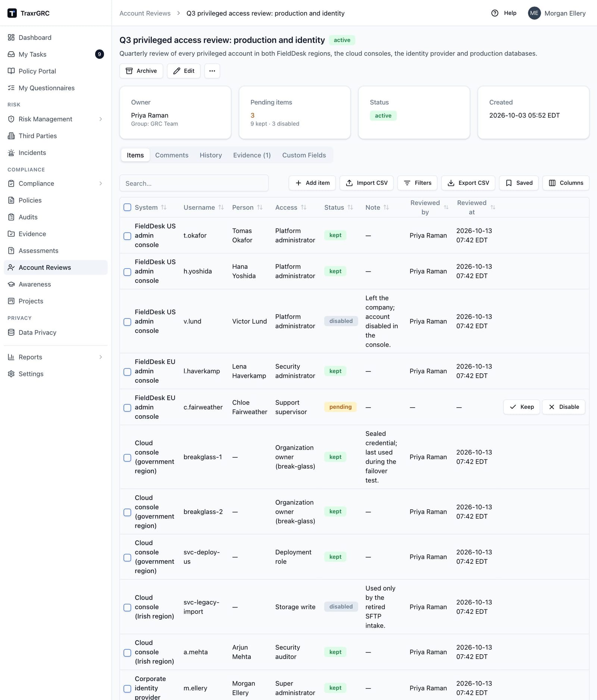Open the ME user avatar

pos(534,13)
